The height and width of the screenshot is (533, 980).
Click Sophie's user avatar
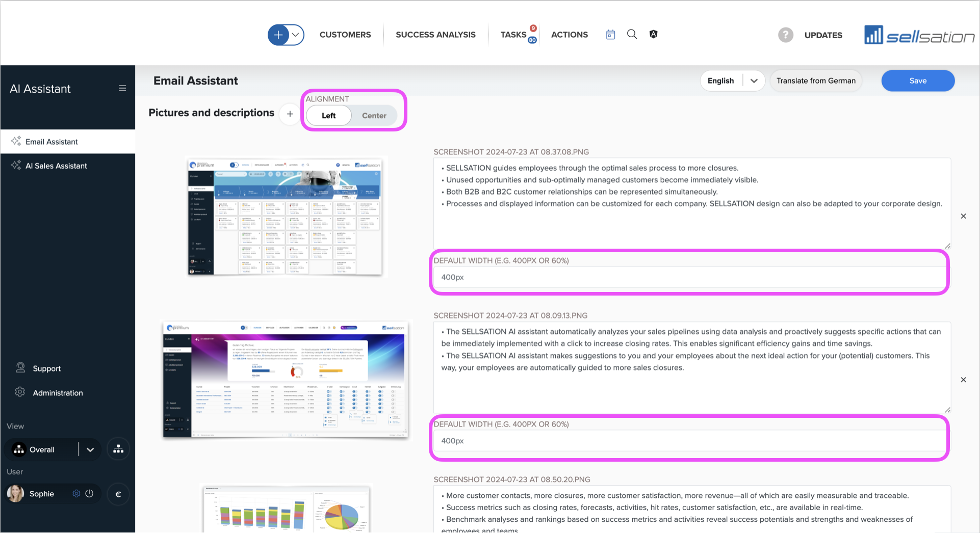coord(15,493)
